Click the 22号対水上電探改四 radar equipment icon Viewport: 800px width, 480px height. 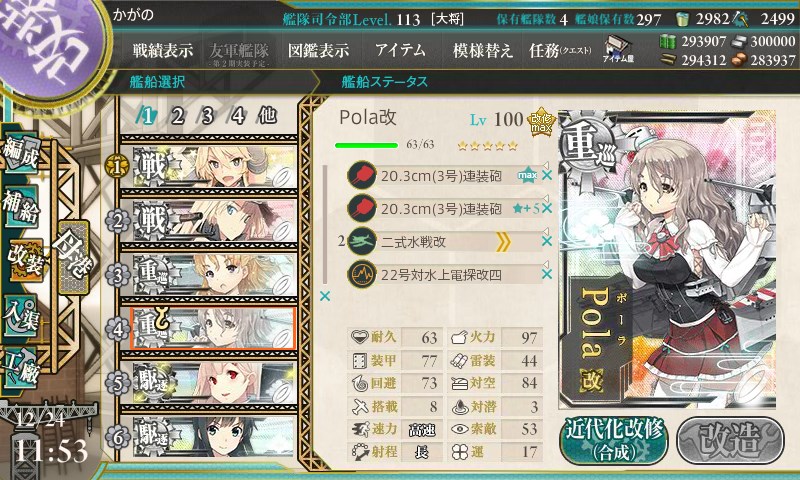362,274
